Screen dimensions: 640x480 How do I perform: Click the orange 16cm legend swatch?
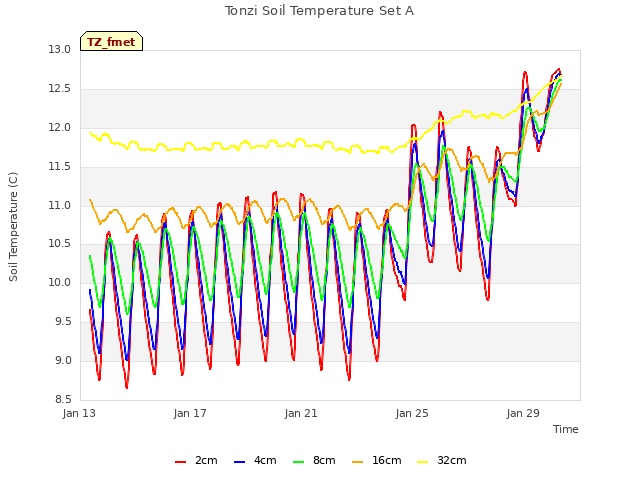pos(358,462)
